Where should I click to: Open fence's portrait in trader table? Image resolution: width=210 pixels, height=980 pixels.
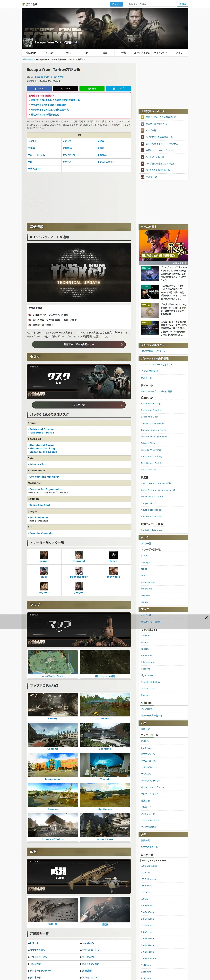coord(114,555)
